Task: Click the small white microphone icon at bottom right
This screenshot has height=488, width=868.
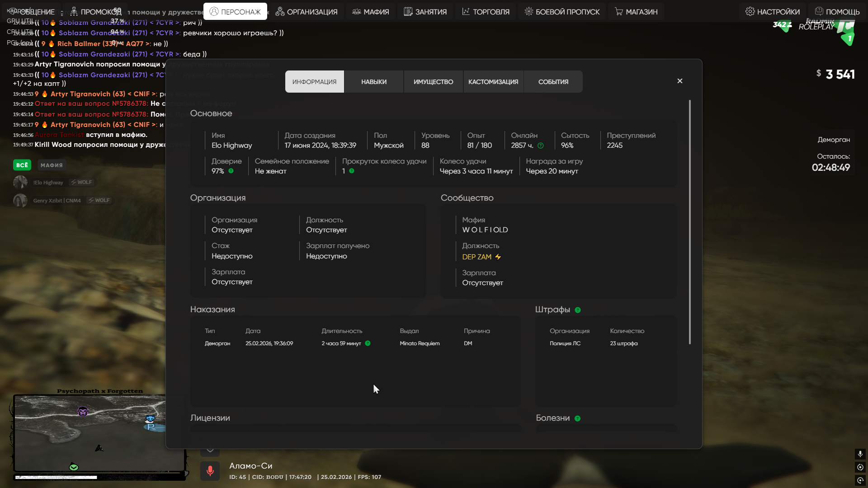Action: click(860, 454)
